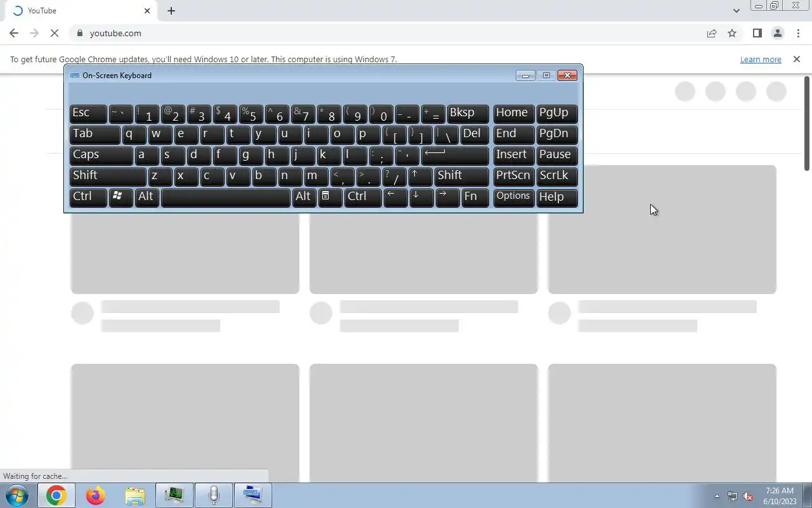The image size is (812, 508).
Task: Click the Pause key
Action: tap(557, 155)
